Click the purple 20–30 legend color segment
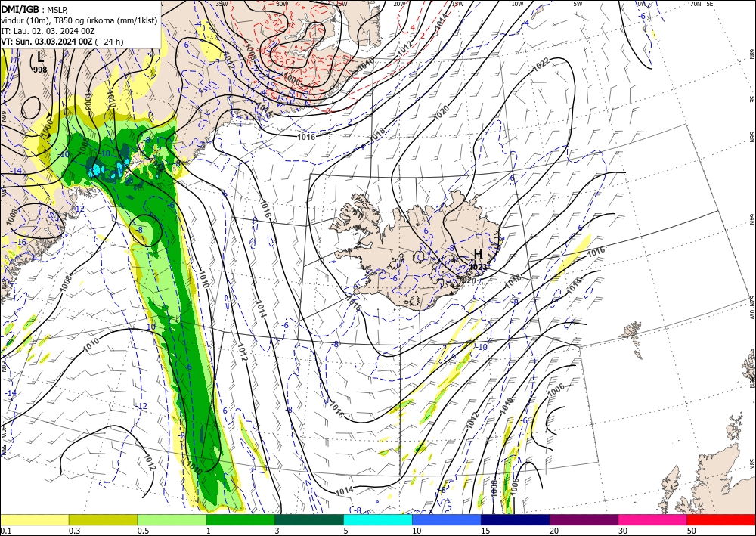 [x=584, y=519]
